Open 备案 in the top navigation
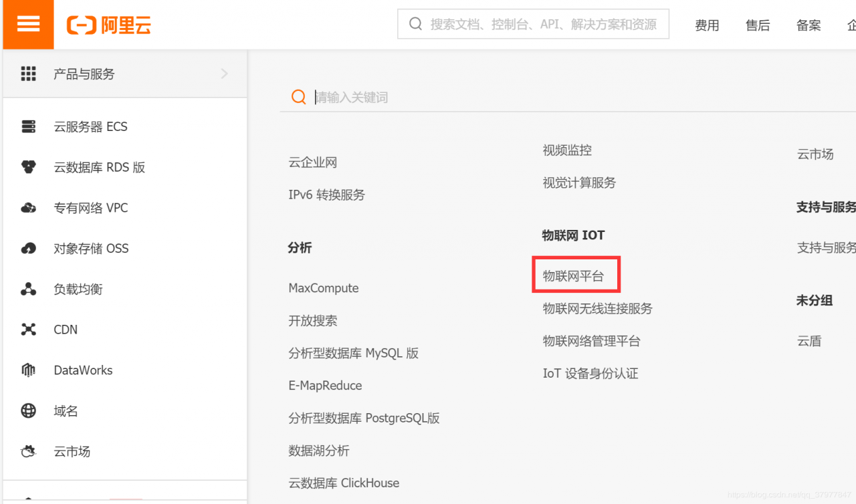856x504 pixels. [809, 25]
